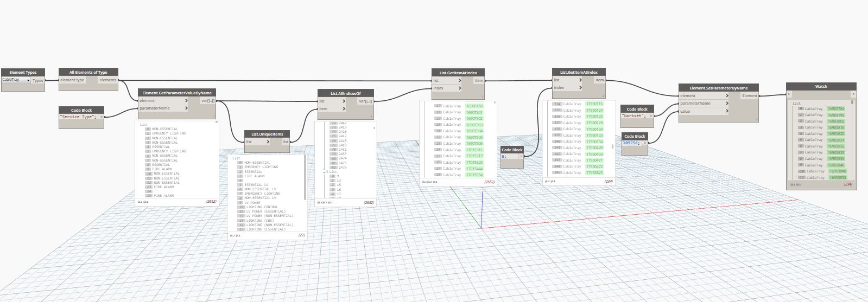Image resolution: width=868 pixels, height=302 pixels.
Task: Select the All Elements of Type node header
Action: (x=88, y=72)
